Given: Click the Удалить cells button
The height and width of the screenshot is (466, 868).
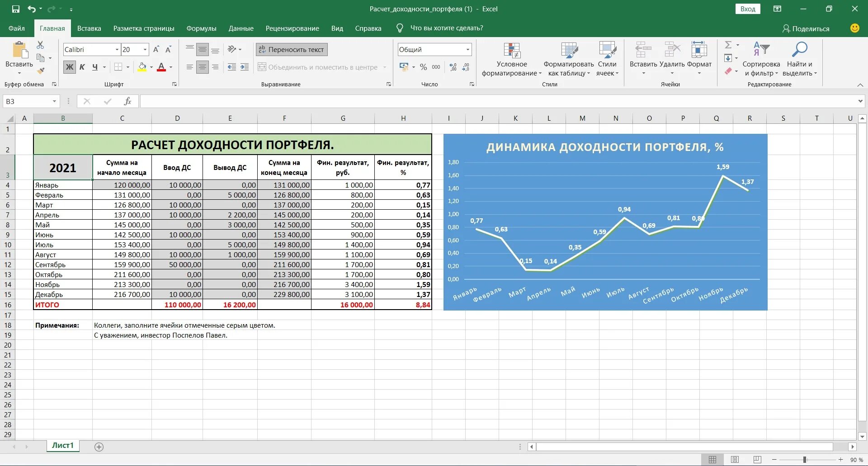Looking at the screenshot, I should [x=672, y=59].
